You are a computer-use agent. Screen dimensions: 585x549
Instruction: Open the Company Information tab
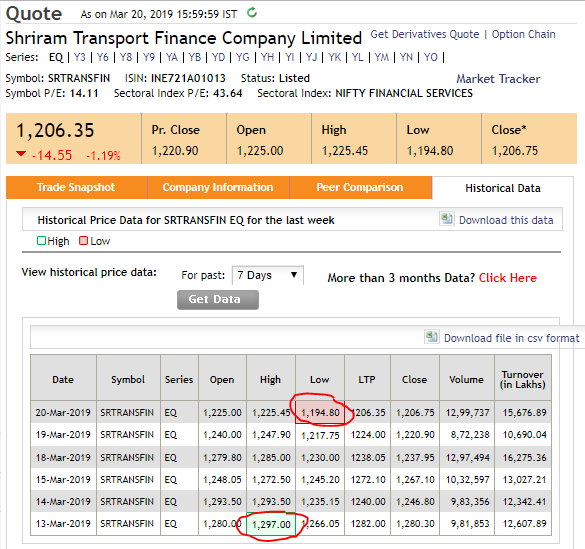tap(218, 187)
